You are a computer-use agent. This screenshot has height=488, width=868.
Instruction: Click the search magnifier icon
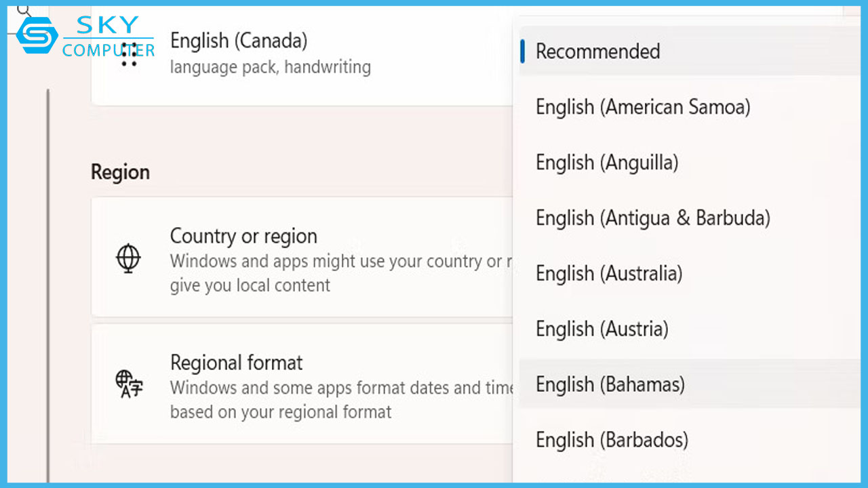[x=24, y=10]
